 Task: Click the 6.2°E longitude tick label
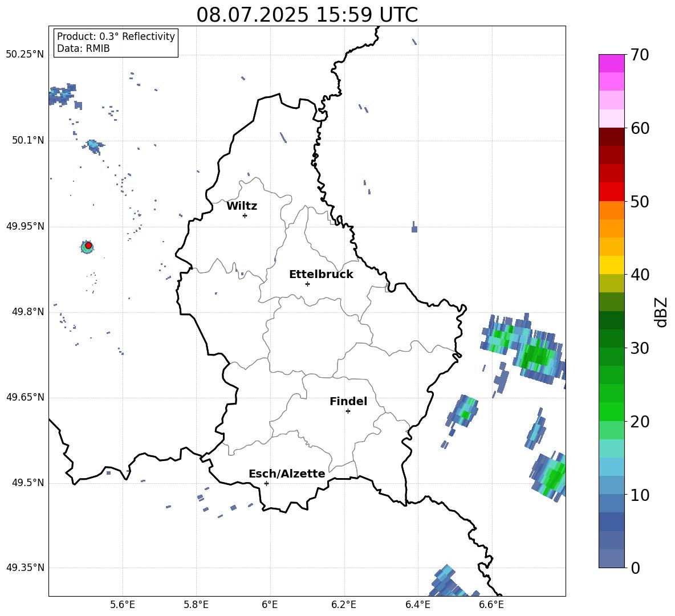(344, 605)
